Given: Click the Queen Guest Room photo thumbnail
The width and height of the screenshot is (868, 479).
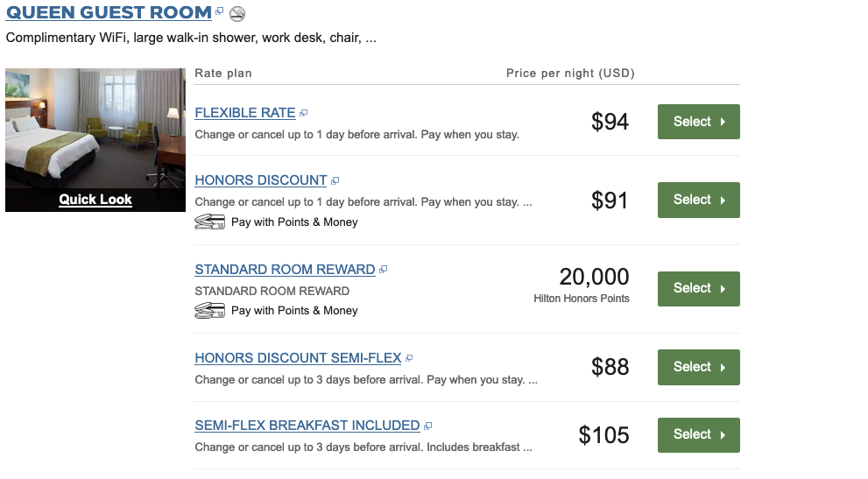Looking at the screenshot, I should pos(95,127).
